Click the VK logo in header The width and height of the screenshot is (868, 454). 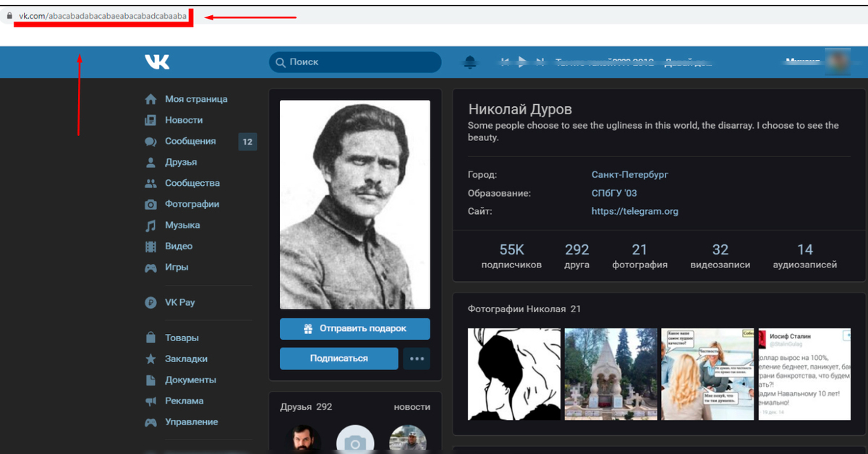(157, 62)
